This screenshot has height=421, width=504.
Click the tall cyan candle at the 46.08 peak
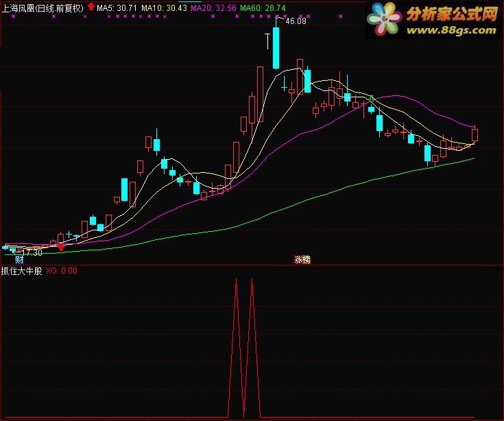276,48
